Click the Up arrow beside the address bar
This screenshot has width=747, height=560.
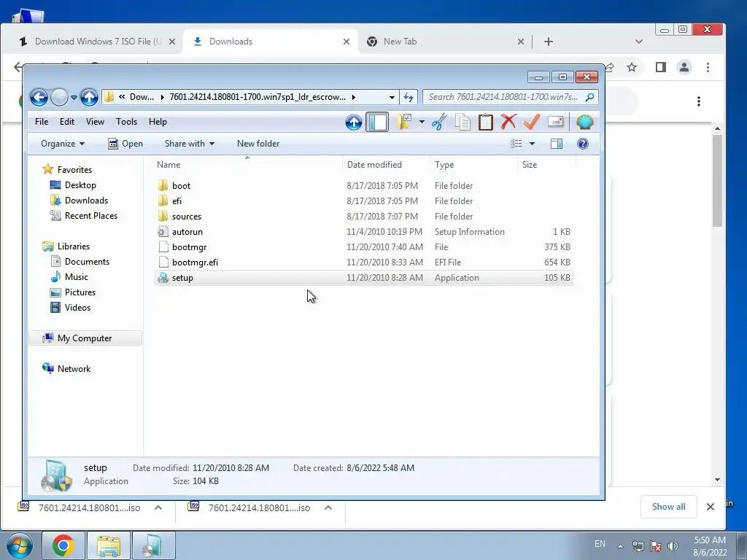click(89, 97)
